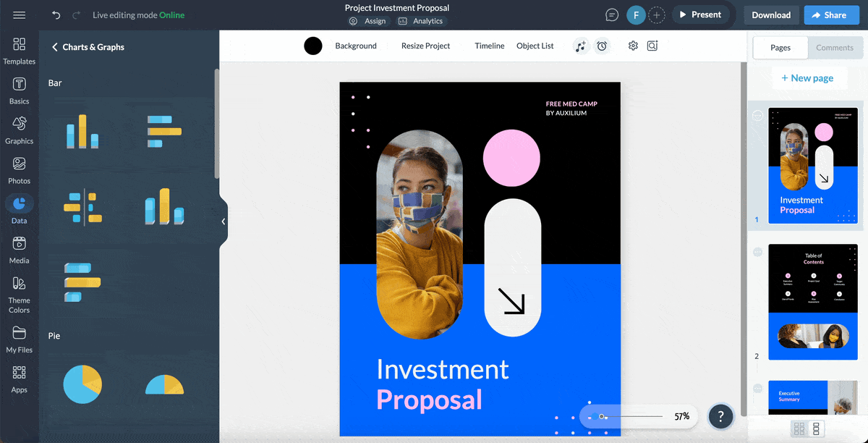The height and width of the screenshot is (443, 868).
Task: Click the Download button
Action: click(771, 14)
